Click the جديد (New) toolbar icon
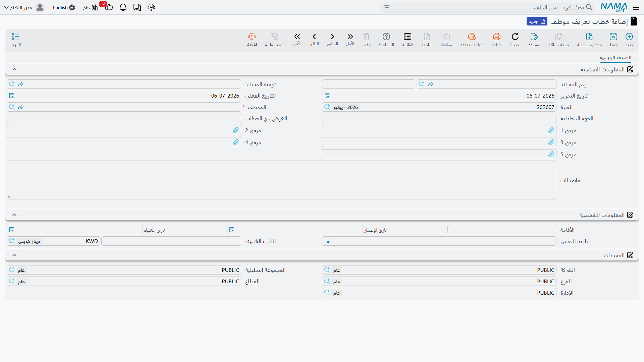The height and width of the screenshot is (362, 644). click(x=629, y=37)
